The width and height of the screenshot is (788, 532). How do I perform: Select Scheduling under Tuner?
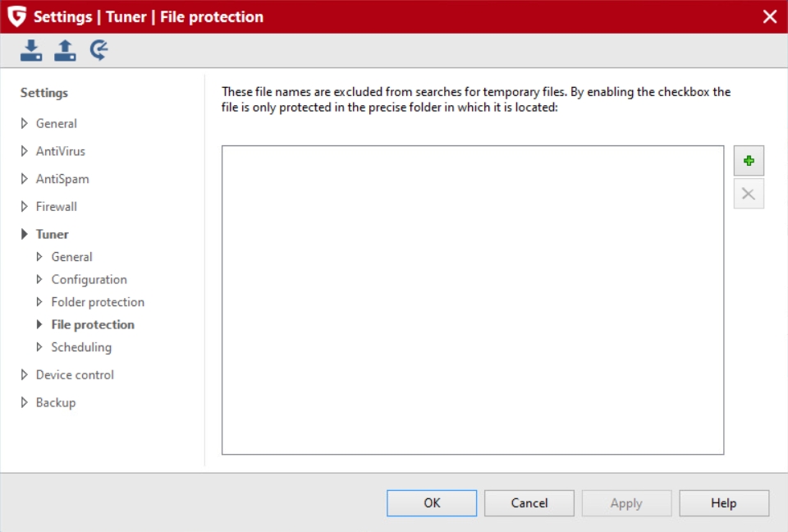pos(81,347)
